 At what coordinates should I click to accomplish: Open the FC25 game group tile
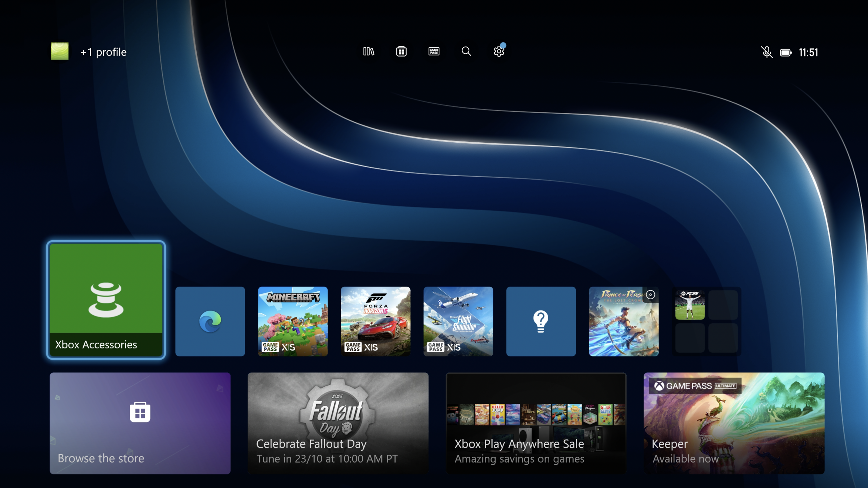[707, 321]
